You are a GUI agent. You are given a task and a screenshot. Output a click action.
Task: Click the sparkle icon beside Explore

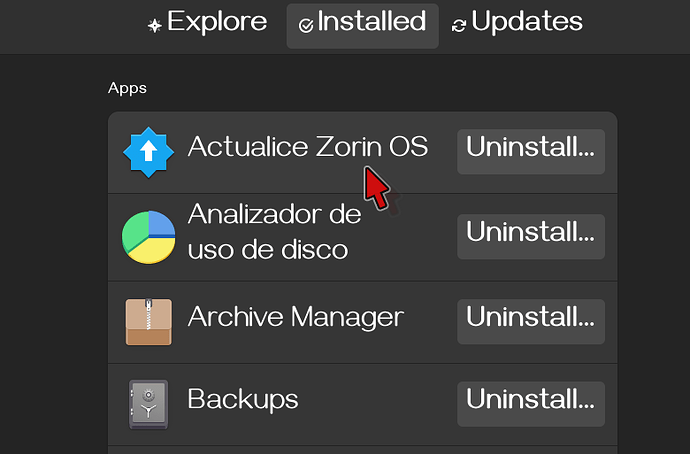click(155, 25)
